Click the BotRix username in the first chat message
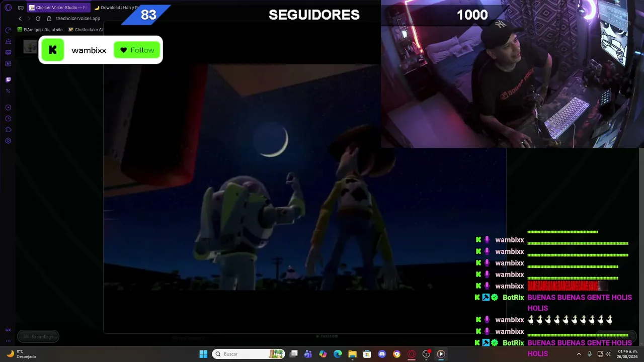 (513, 298)
